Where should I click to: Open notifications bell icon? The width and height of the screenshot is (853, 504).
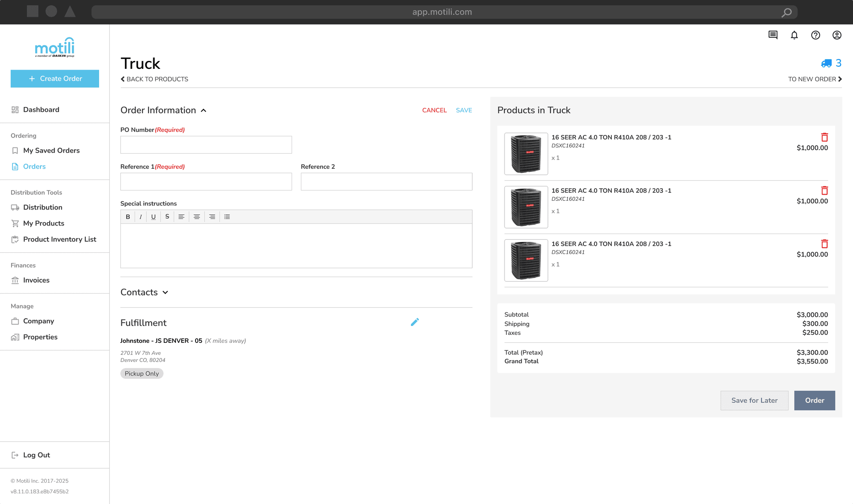pyautogui.click(x=794, y=35)
